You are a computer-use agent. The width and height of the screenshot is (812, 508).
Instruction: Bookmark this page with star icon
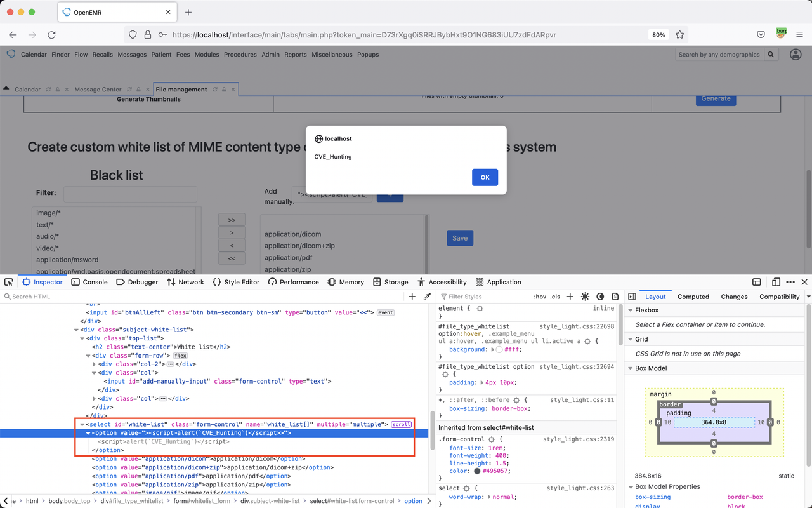pyautogui.click(x=680, y=35)
